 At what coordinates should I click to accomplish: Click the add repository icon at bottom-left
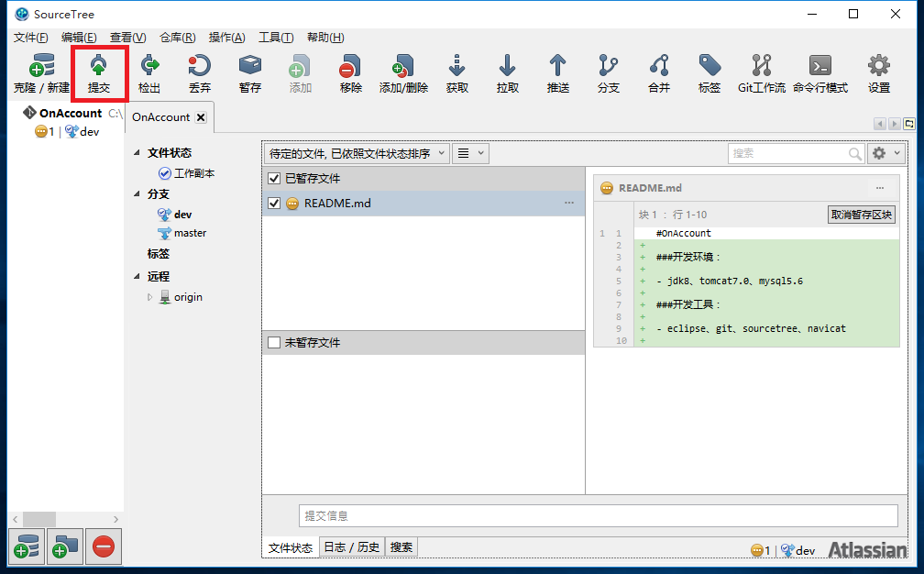[x=27, y=546]
